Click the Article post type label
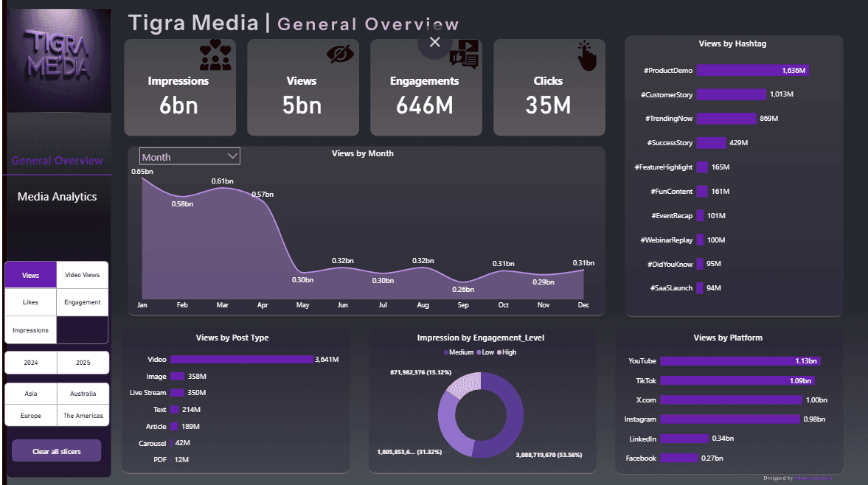The height and width of the screenshot is (485, 868). (x=156, y=426)
